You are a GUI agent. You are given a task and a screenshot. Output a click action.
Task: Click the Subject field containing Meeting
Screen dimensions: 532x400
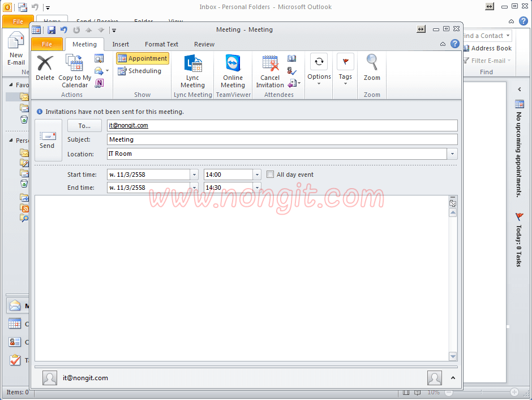click(282, 139)
